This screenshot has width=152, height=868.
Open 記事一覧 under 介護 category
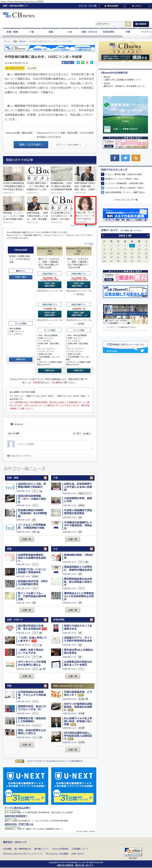coord(73,539)
